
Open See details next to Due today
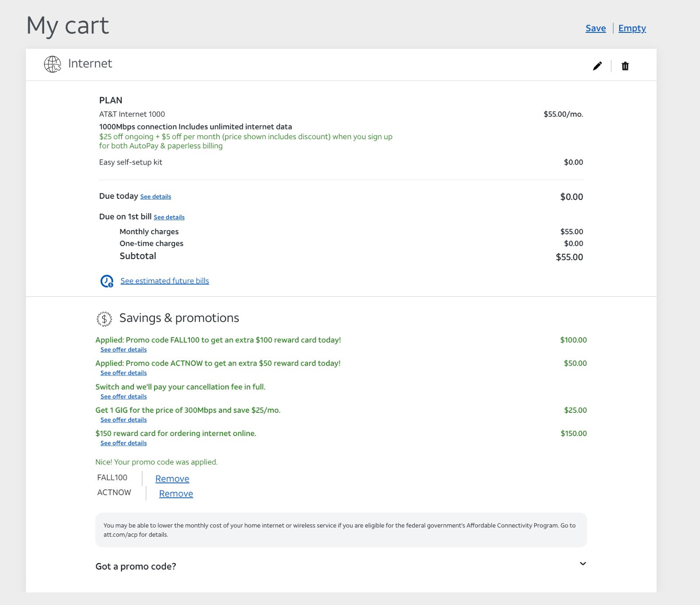[x=156, y=197]
